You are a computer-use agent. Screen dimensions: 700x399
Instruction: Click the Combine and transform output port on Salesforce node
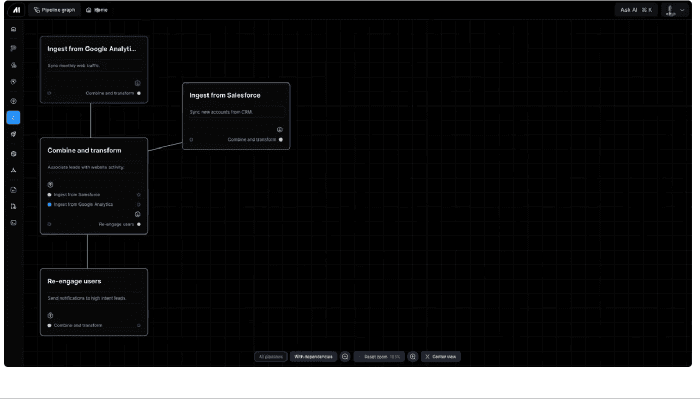pyautogui.click(x=281, y=140)
